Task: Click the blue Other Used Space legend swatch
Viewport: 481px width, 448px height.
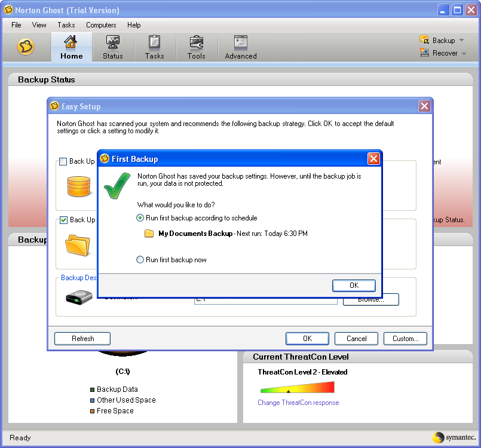Action: [x=92, y=400]
